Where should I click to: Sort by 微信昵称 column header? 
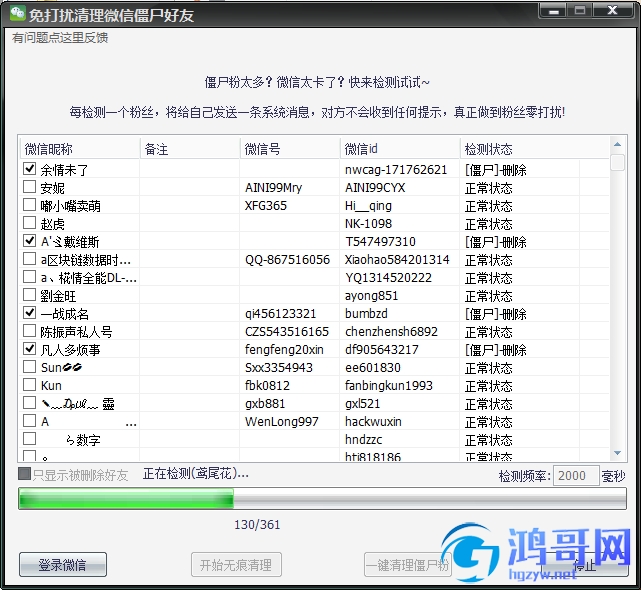80,149
